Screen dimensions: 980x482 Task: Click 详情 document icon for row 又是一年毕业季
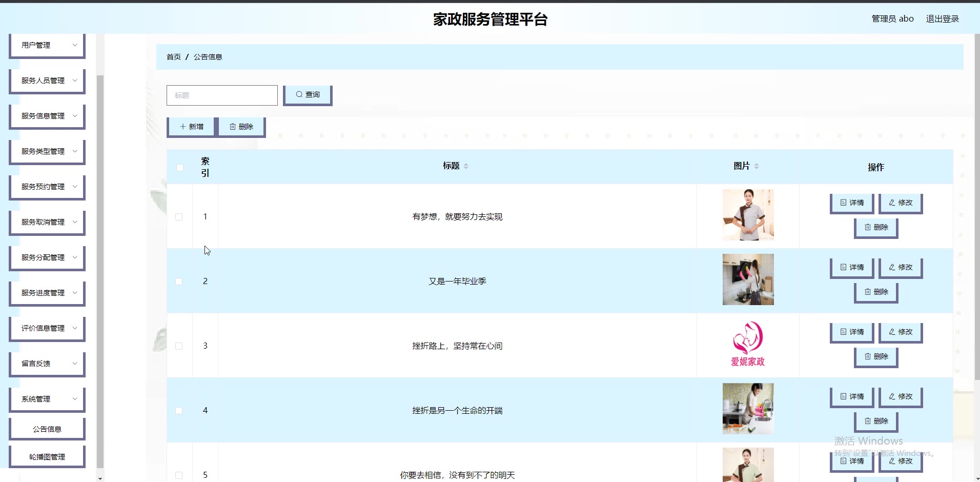tap(843, 267)
